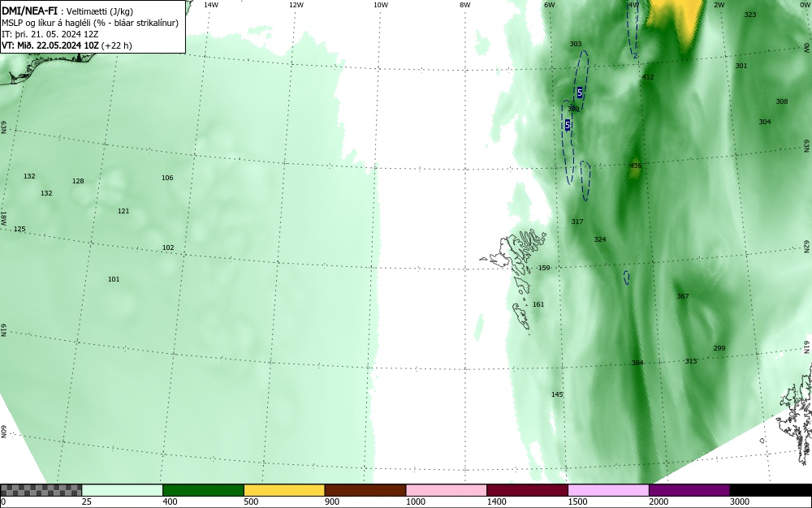
Task: Click the legend scale value 900
Action: click(x=332, y=502)
